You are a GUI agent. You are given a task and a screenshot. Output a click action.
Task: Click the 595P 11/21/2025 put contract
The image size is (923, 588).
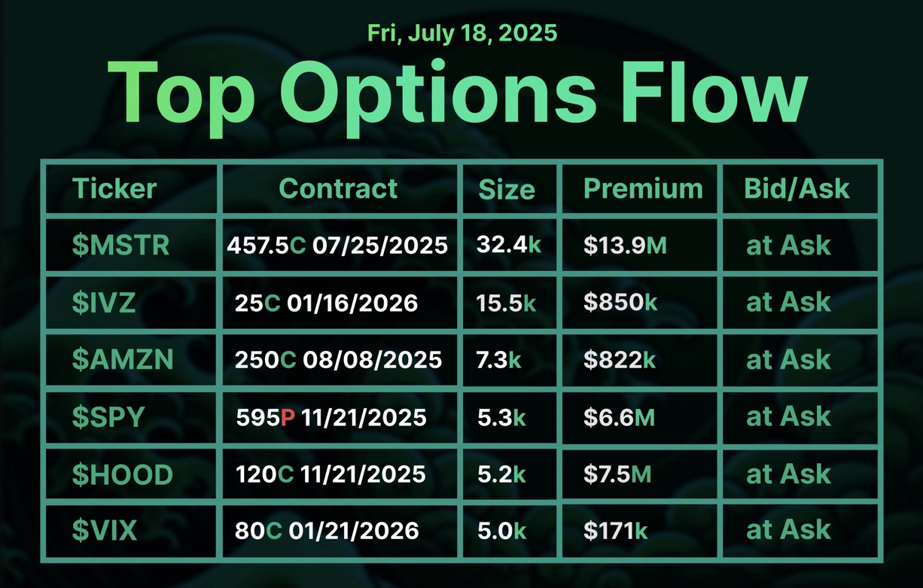click(x=331, y=417)
